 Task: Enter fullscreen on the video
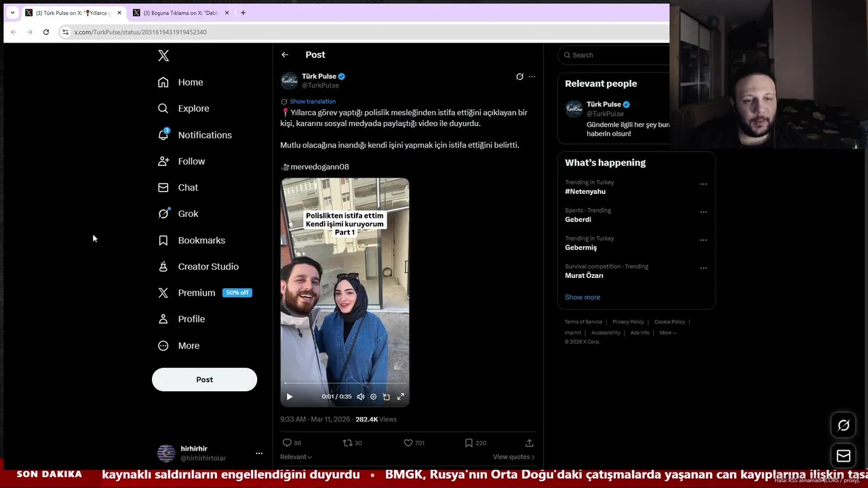[400, 396]
